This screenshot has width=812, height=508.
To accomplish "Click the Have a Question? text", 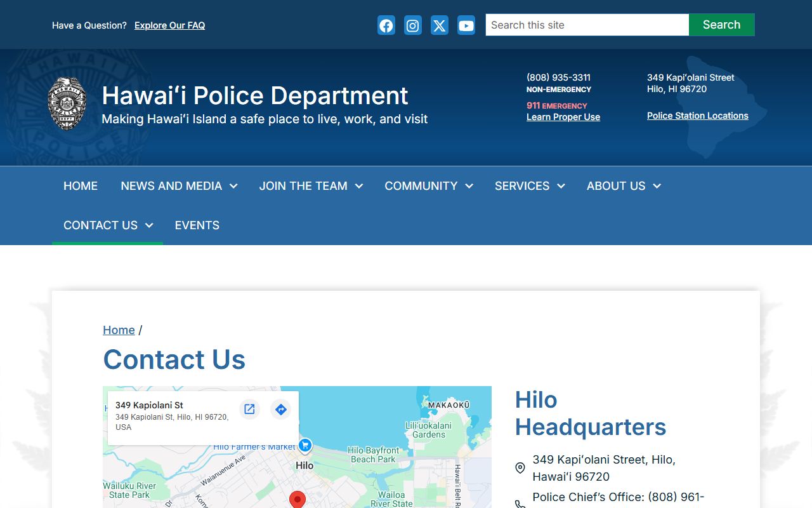I will [x=89, y=25].
